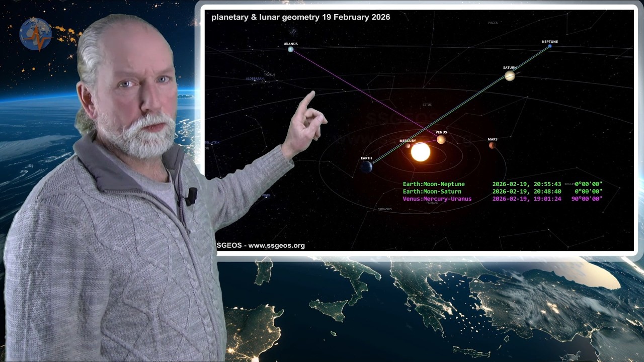Click the 'ALDEBARAN' star label
Viewport: 644px width, 362px height.
(x=255, y=78)
